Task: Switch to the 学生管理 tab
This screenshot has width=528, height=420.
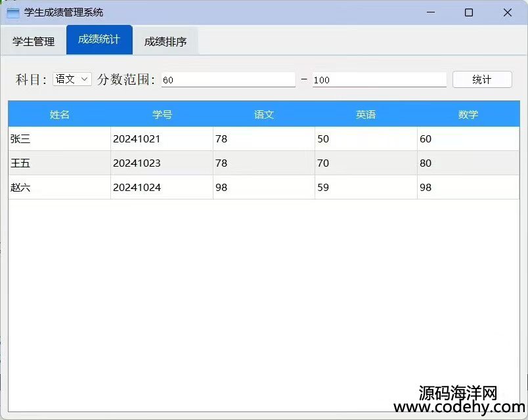Action: 33,41
